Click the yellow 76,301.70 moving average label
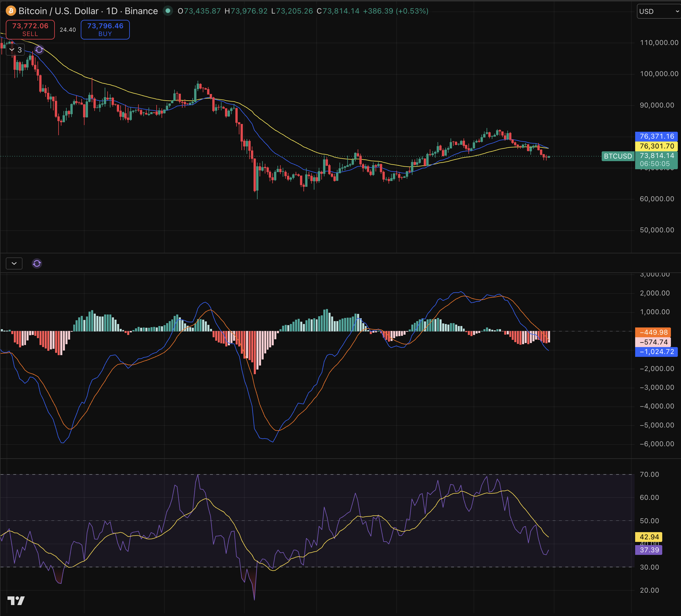Viewport: 681px width, 616px height. tap(656, 146)
